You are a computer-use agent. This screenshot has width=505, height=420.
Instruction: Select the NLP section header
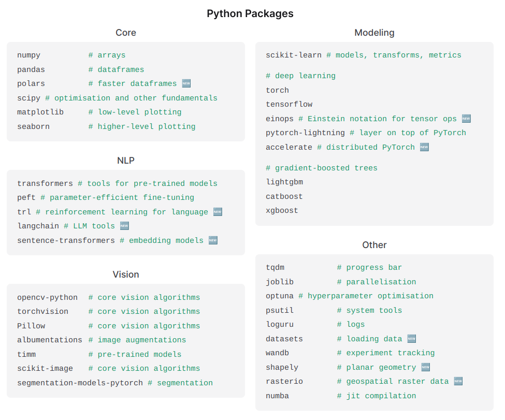(126, 161)
